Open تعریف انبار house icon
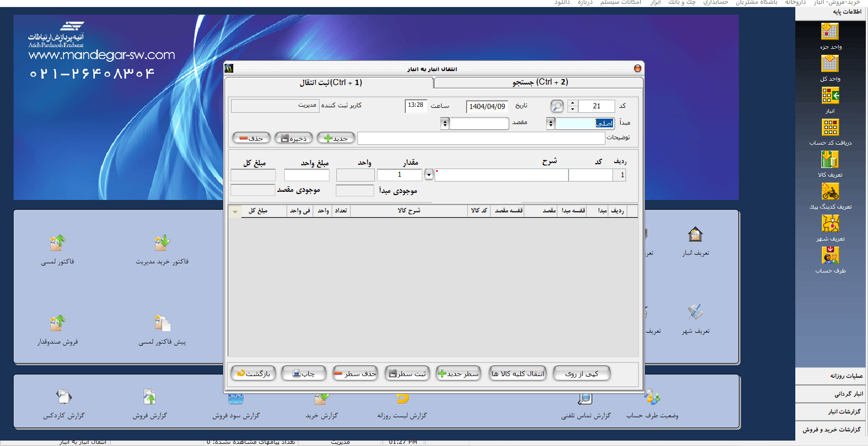Screen dimensions: 868x446 point(695,235)
